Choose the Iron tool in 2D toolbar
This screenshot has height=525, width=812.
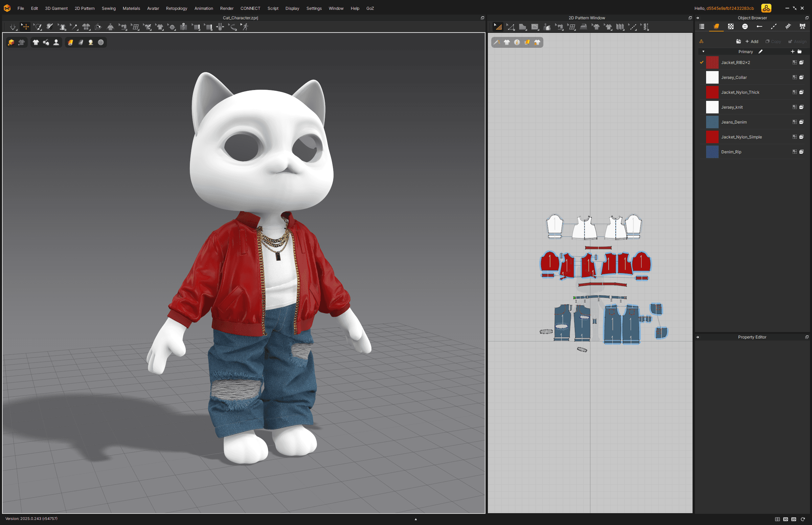(x=583, y=27)
